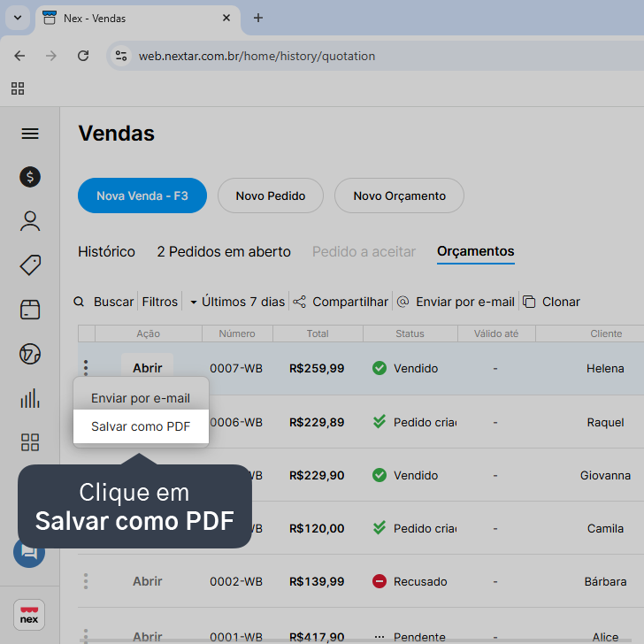Click Pedido criado status for Raquel row
The height and width of the screenshot is (644, 644).
(x=415, y=422)
